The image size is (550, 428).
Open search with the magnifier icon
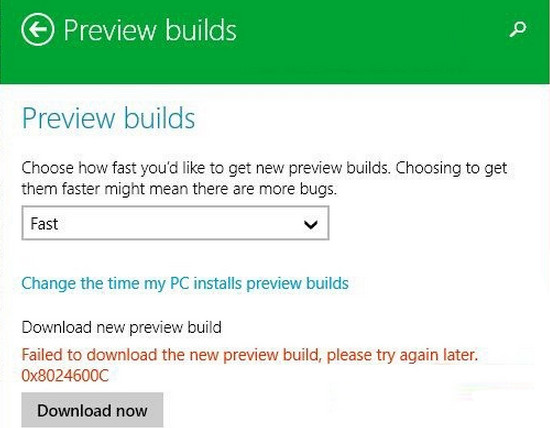tap(518, 29)
